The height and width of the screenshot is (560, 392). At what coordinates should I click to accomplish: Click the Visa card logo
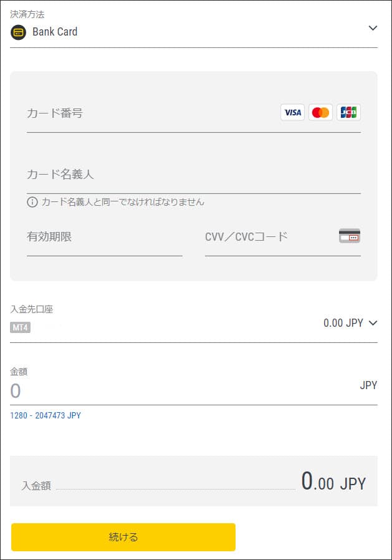pos(292,113)
